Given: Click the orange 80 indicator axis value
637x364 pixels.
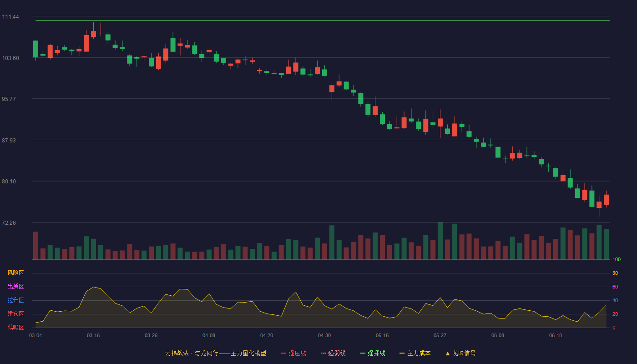Looking at the screenshot, I should pos(615,273).
